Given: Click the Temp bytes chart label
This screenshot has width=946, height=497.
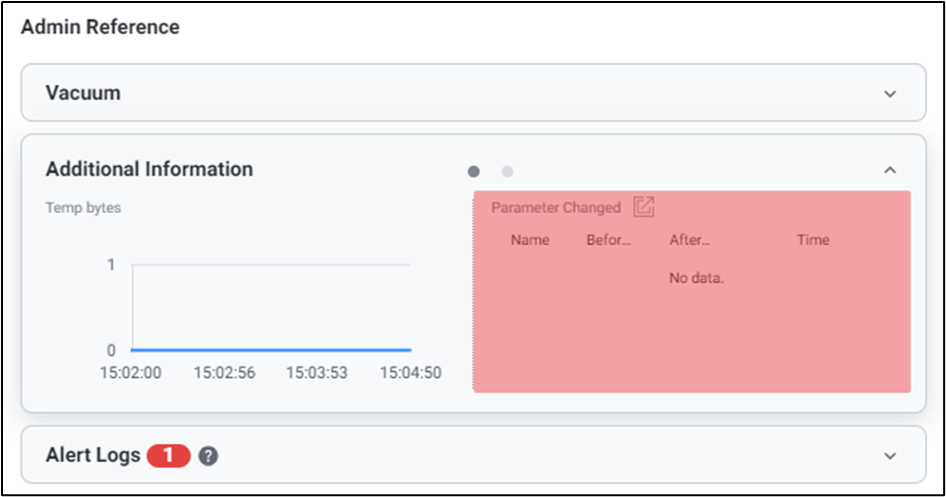Looking at the screenshot, I should point(83,208).
